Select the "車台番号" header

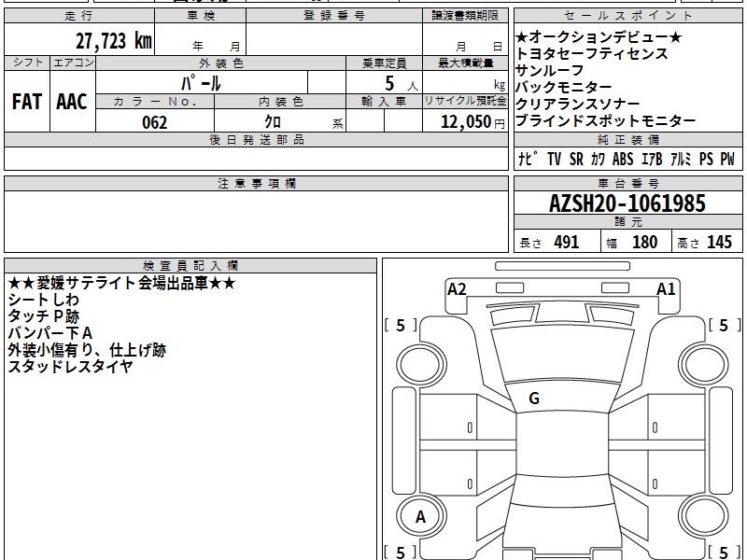click(627, 183)
